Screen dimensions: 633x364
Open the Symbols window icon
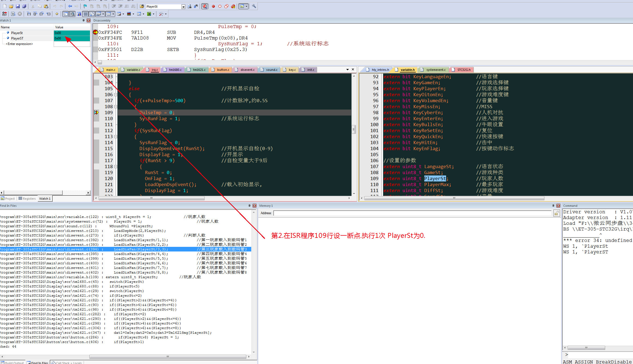coord(79,14)
